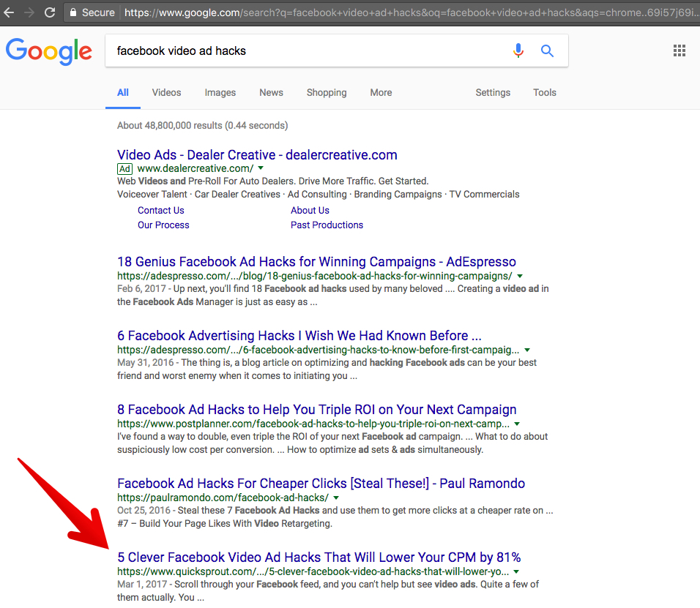Open 8 Facebook Ad Hacks Triple ROI result
This screenshot has width=700, height=608.
[x=316, y=410]
